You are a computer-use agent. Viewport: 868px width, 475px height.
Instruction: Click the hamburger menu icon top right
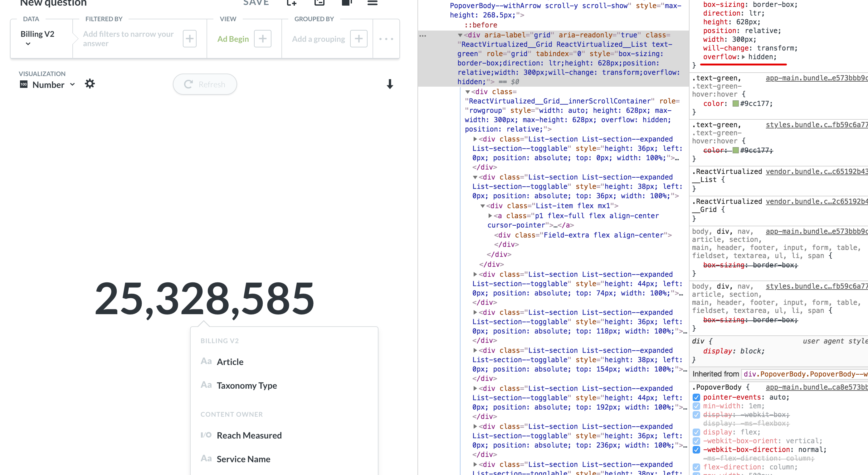pyautogui.click(x=373, y=3)
